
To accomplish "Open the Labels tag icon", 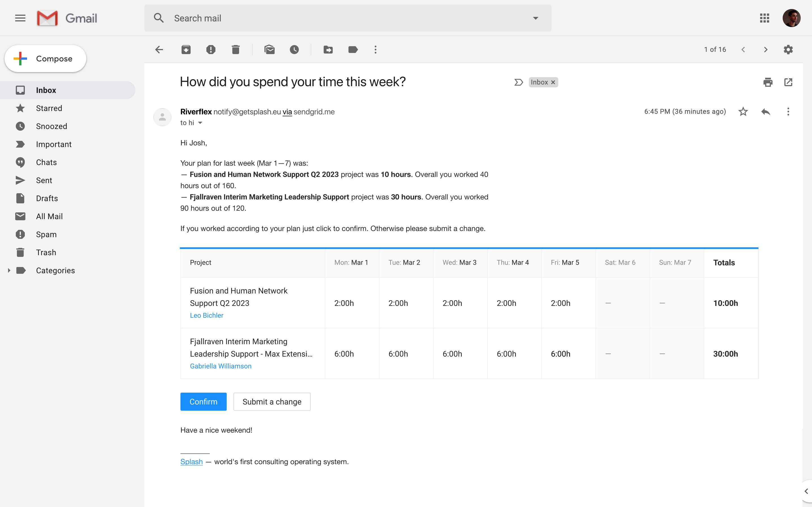I will (x=353, y=50).
